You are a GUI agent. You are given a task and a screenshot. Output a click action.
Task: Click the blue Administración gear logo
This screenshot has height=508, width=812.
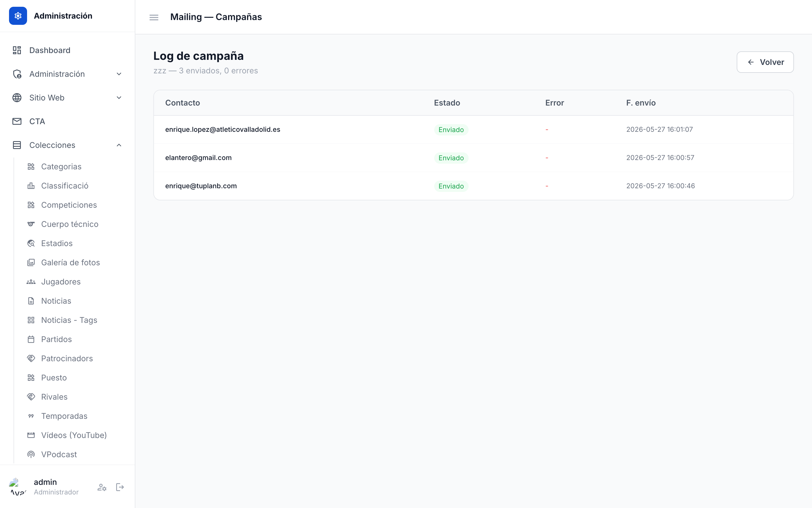tap(18, 16)
